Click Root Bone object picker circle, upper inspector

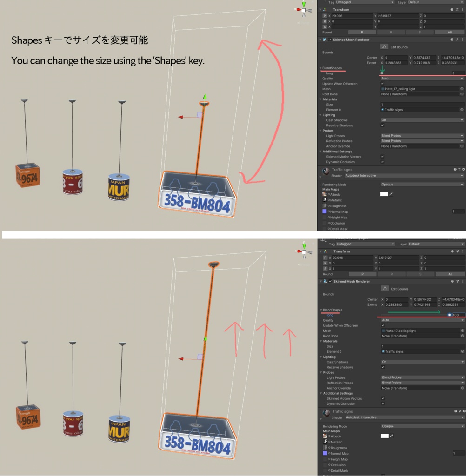(462, 94)
